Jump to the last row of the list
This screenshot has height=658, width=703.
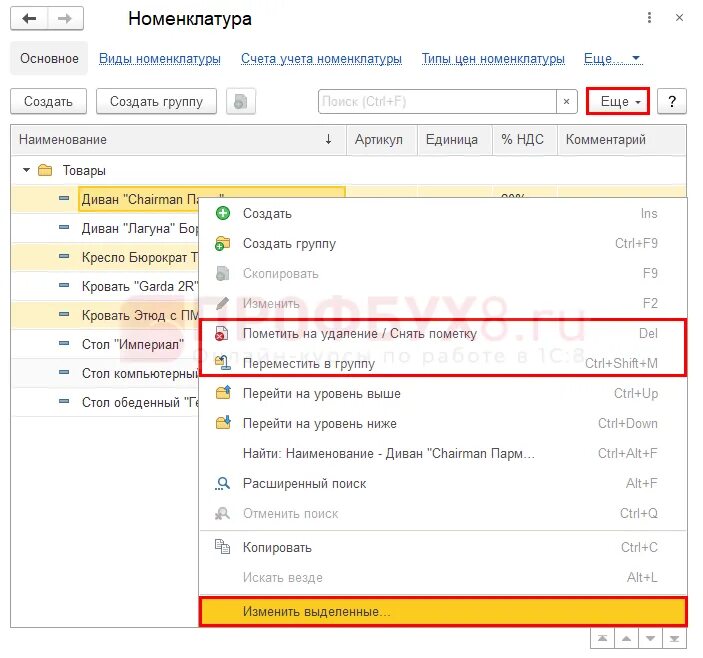click(674, 638)
